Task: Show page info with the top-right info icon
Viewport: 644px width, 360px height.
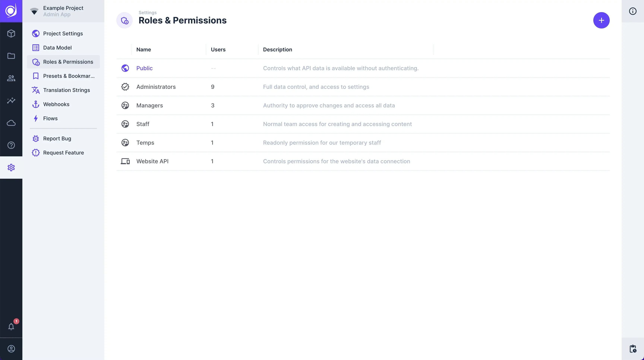Action: click(632, 11)
